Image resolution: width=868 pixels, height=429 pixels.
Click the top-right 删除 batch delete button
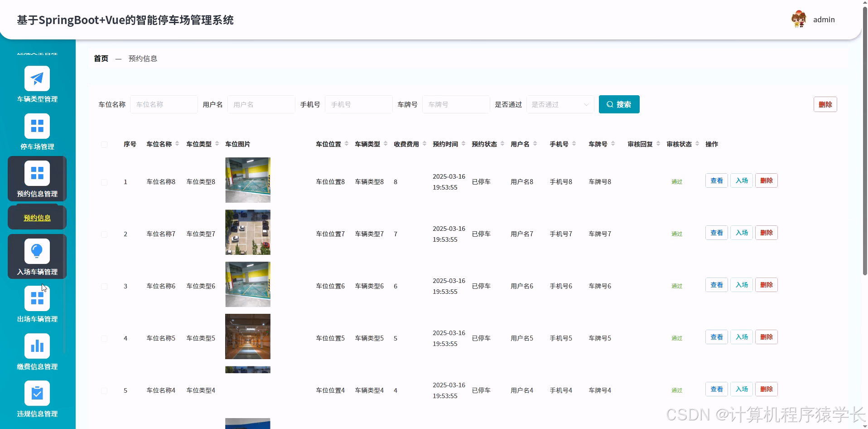click(x=825, y=104)
